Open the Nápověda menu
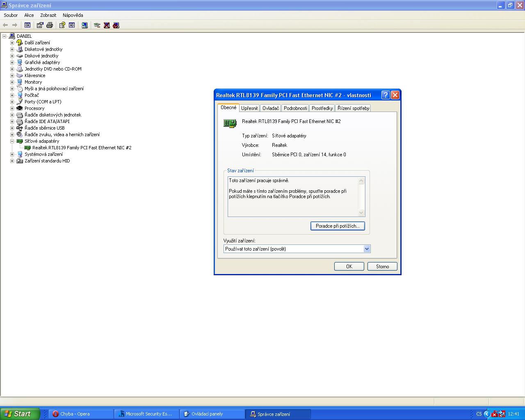 pos(73,15)
